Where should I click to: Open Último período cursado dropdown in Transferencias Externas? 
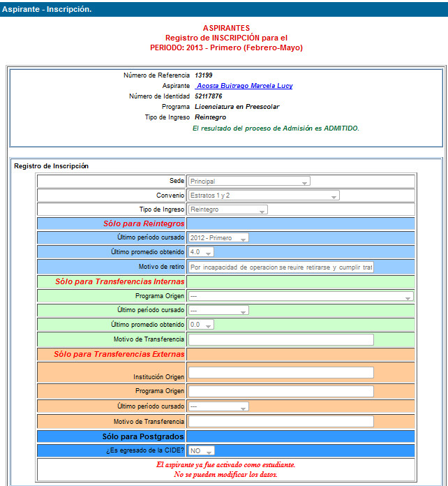point(218,406)
